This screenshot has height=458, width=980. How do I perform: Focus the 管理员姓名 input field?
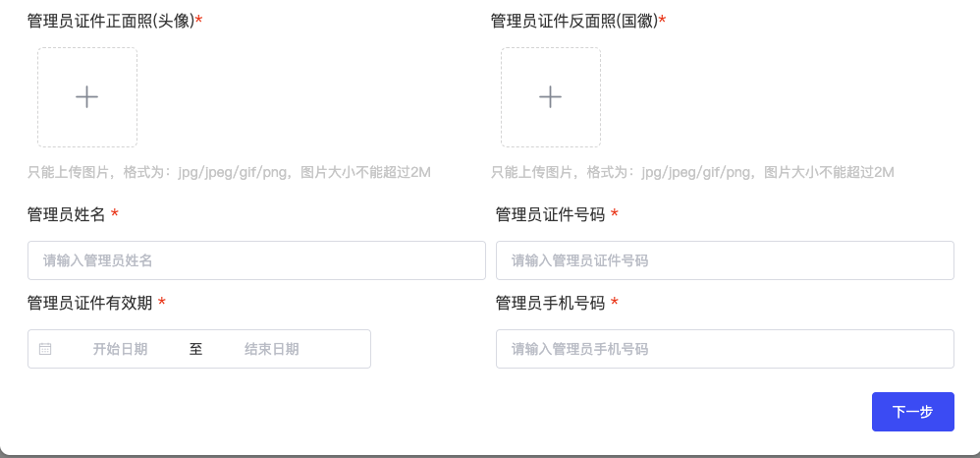click(x=256, y=260)
